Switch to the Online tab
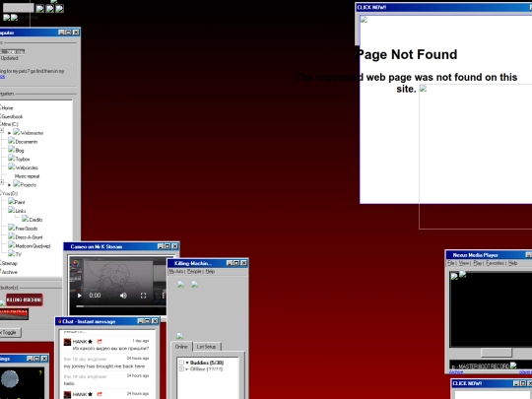Image resolution: width=532 pixels, height=399 pixels. click(181, 347)
